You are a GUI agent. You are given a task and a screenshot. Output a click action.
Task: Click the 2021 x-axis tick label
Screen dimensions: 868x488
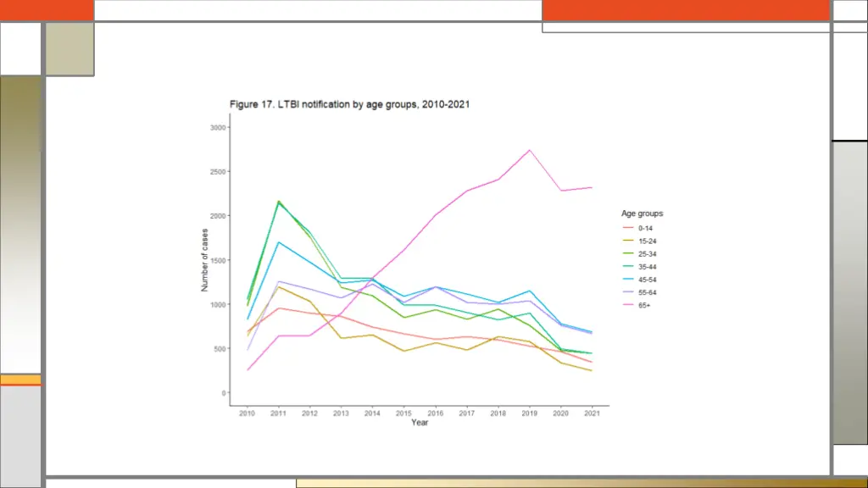pos(592,413)
